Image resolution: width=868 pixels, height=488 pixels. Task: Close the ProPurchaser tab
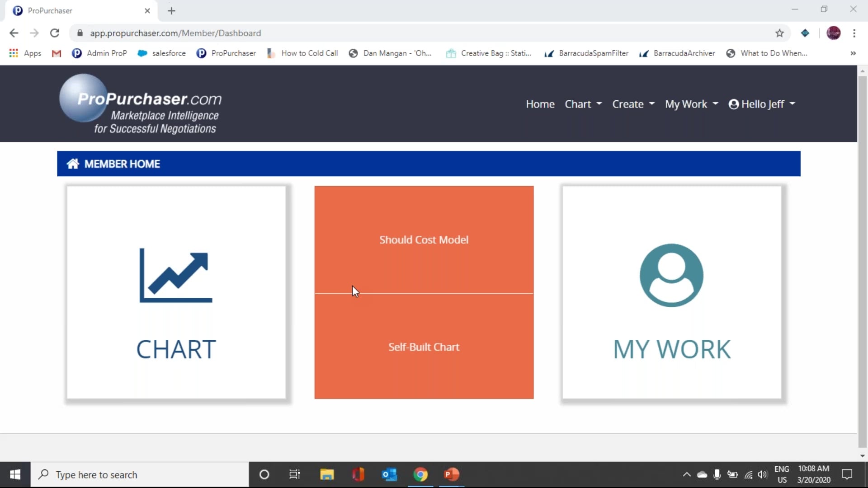[x=147, y=11]
